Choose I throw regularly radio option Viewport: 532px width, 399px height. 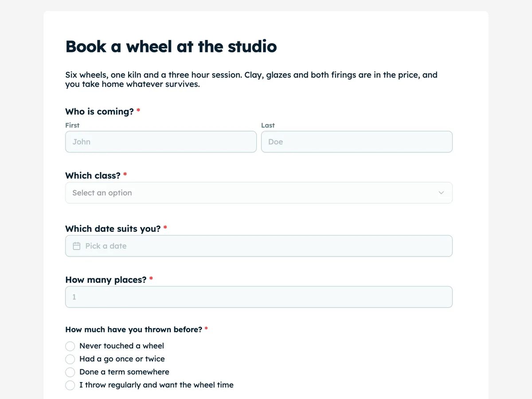(70, 385)
